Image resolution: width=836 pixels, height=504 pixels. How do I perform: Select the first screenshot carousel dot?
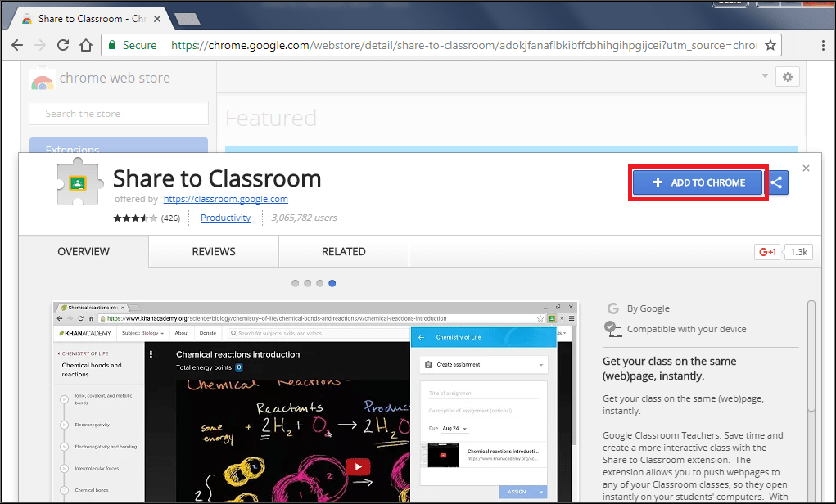click(x=296, y=283)
